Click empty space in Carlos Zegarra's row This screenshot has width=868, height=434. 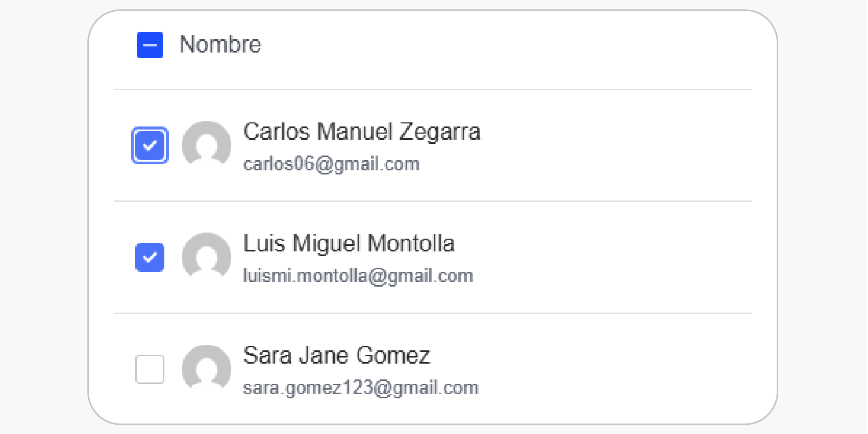click(612, 146)
